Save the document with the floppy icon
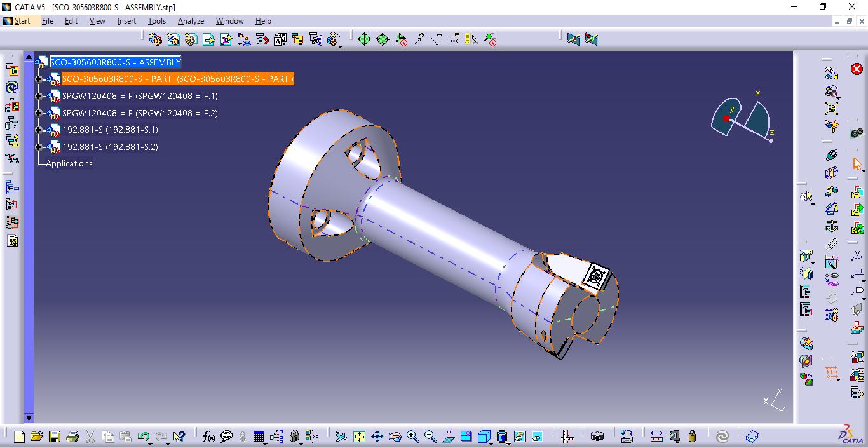 pyautogui.click(x=55, y=437)
